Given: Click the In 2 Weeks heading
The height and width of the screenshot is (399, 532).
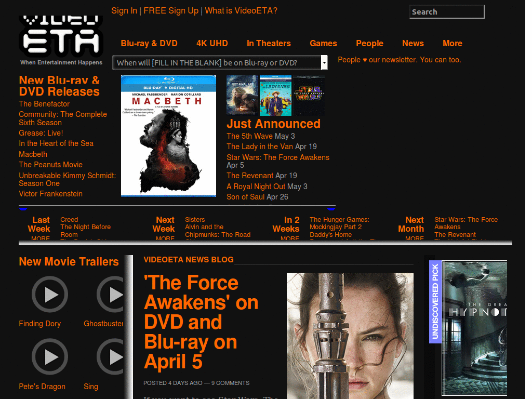Looking at the screenshot, I should 286,224.
